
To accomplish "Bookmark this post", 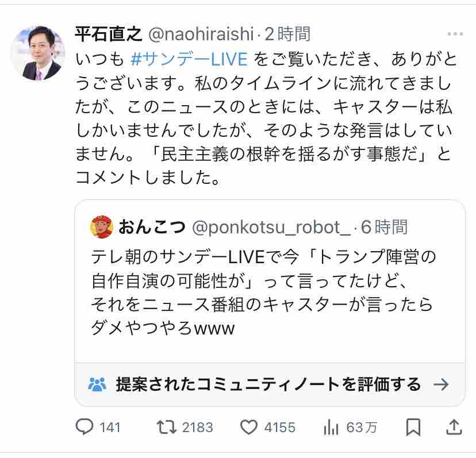I will (x=413, y=427).
